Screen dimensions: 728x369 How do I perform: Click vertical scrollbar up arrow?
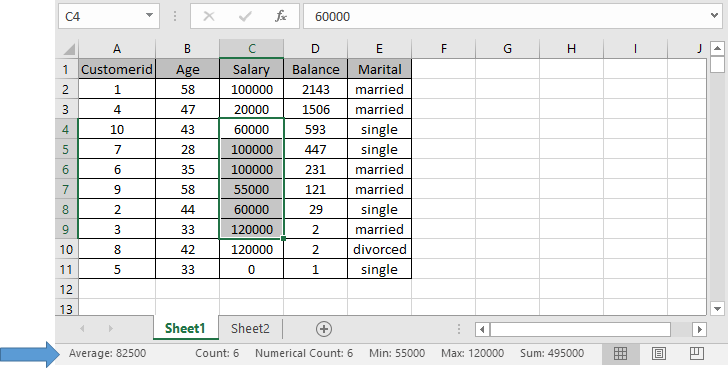(717, 48)
